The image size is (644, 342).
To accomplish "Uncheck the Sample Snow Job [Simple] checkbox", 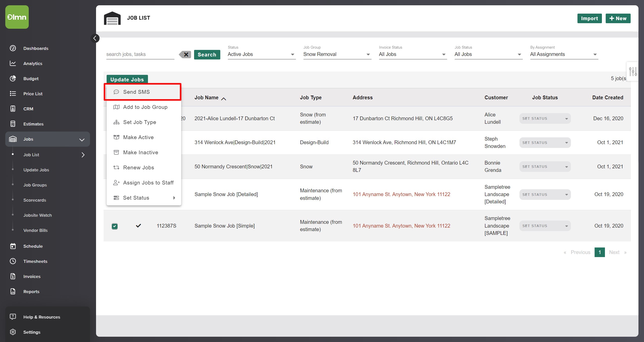I will [x=115, y=226].
